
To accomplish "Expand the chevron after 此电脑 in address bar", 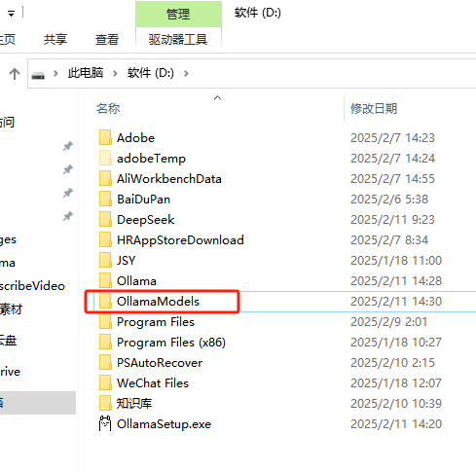I will point(115,74).
